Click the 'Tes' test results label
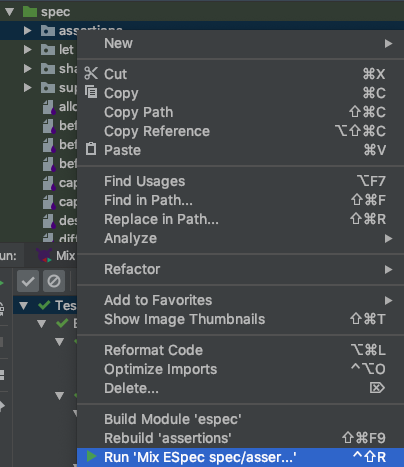The width and height of the screenshot is (404, 467). [x=66, y=305]
